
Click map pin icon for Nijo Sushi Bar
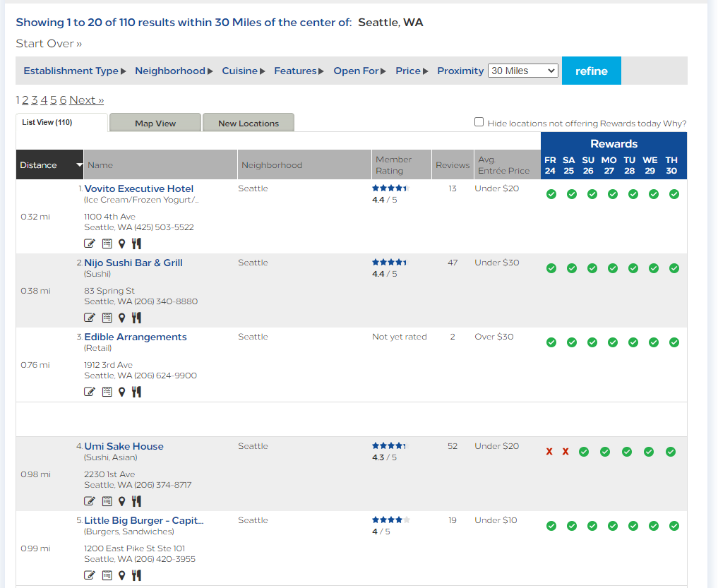coord(122,318)
